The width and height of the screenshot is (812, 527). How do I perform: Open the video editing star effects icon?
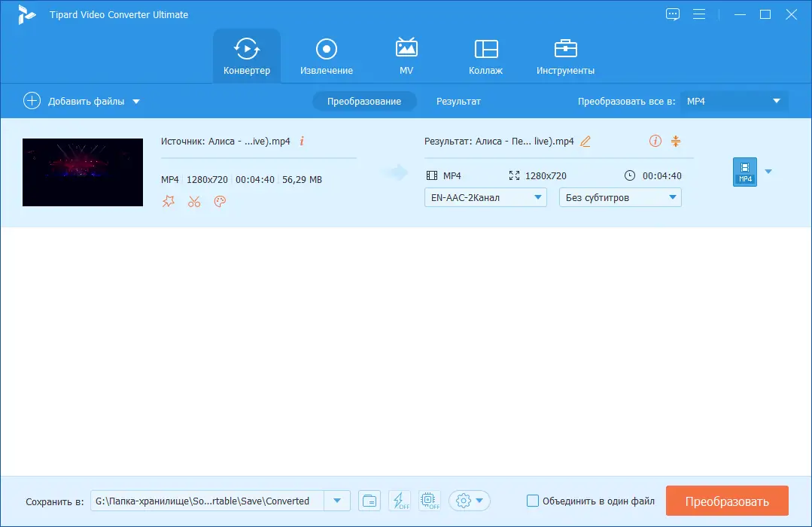tap(169, 201)
